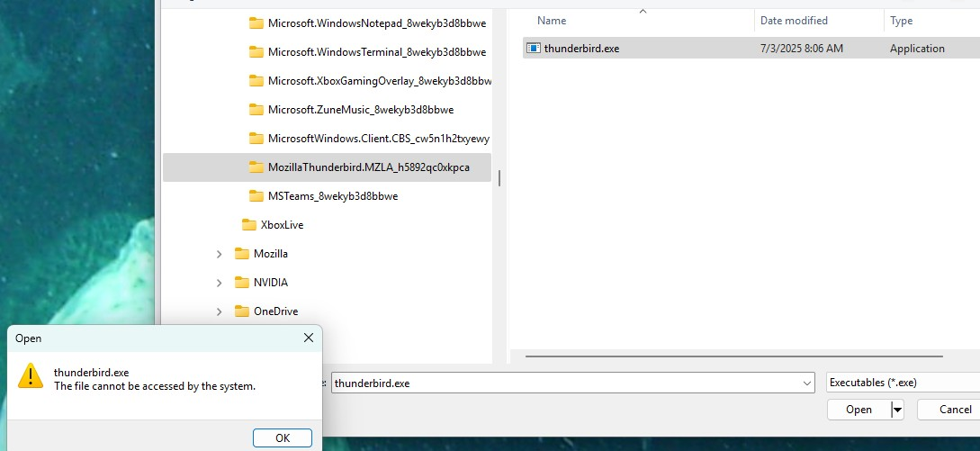Select the NVIDIA folder name
The image size is (980, 451).
pos(271,282)
